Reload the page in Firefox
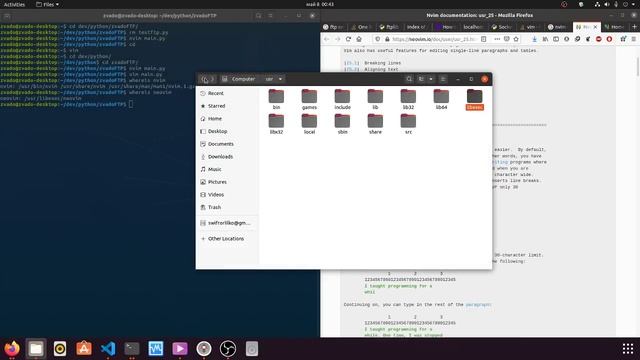The height and width of the screenshot is (360, 640). pos(348,39)
